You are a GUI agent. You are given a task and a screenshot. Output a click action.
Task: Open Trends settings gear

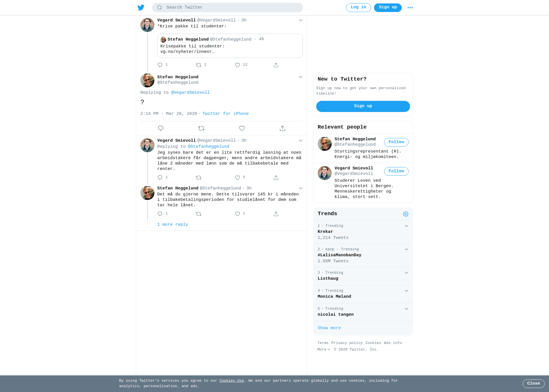[x=406, y=214]
